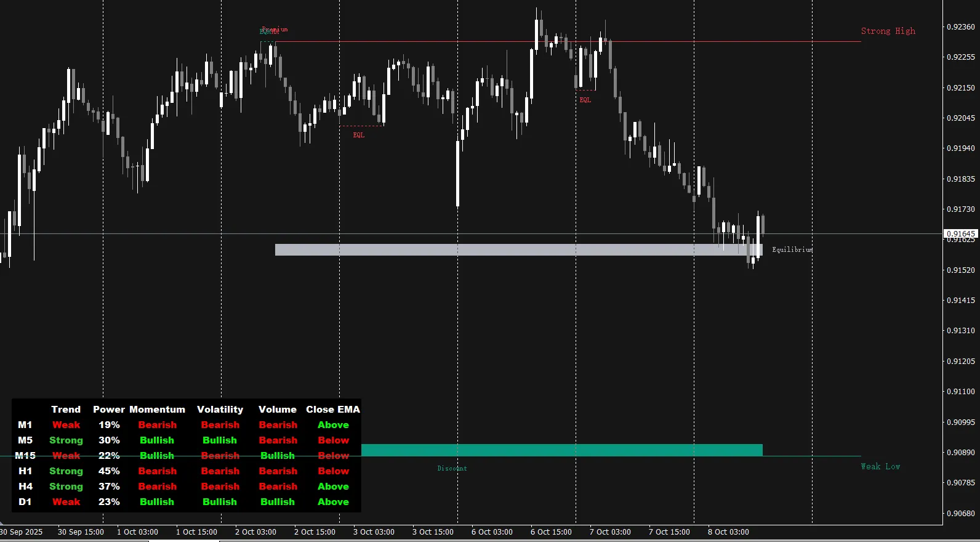Click the current price tag 0.91645

click(960, 233)
